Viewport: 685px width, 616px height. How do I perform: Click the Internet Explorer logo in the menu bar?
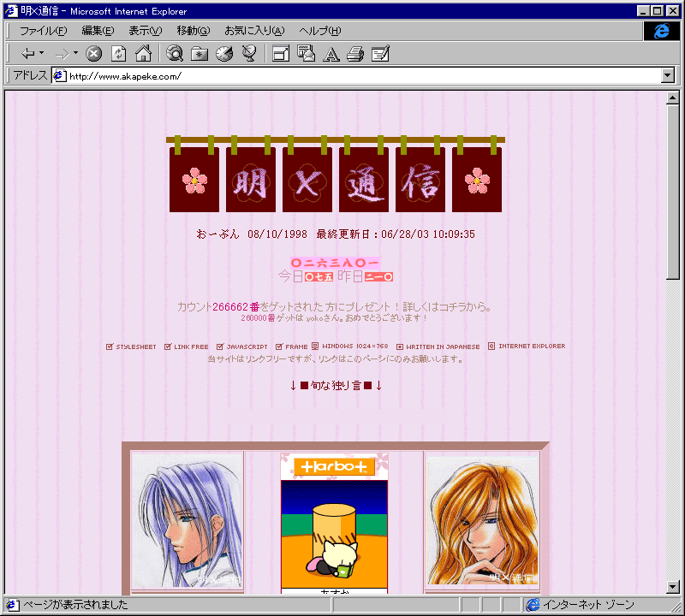tap(661, 31)
